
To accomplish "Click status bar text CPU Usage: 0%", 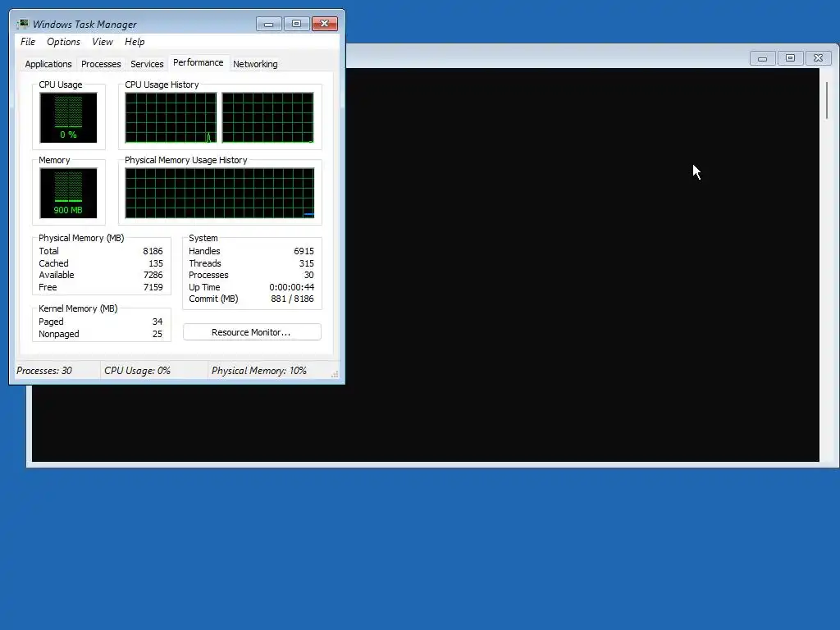I will [137, 371].
